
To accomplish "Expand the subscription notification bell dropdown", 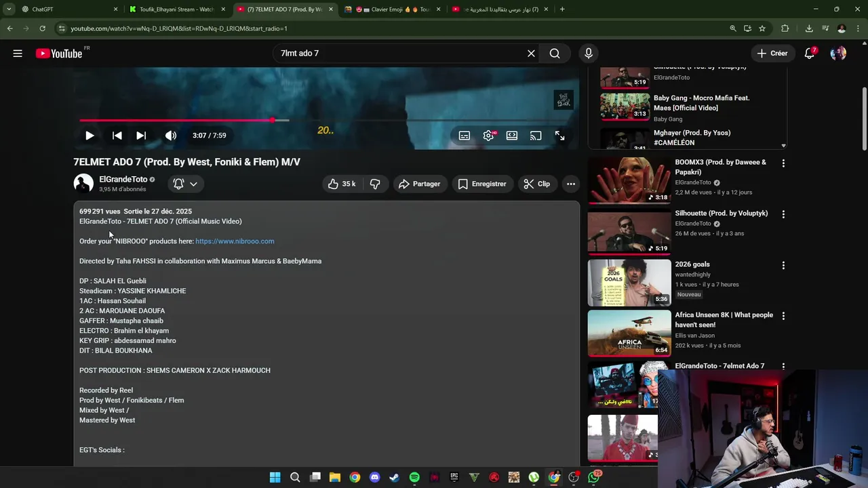I will [185, 184].
